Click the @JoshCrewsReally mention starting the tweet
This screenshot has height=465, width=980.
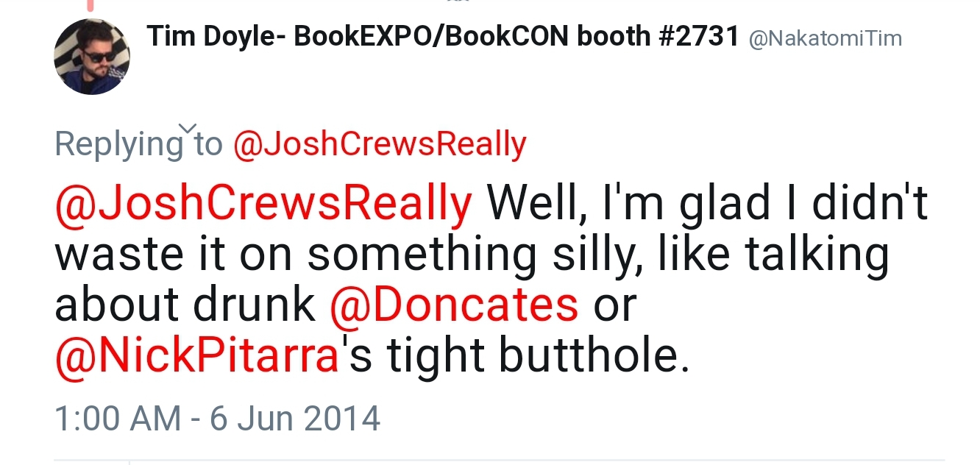(x=263, y=203)
